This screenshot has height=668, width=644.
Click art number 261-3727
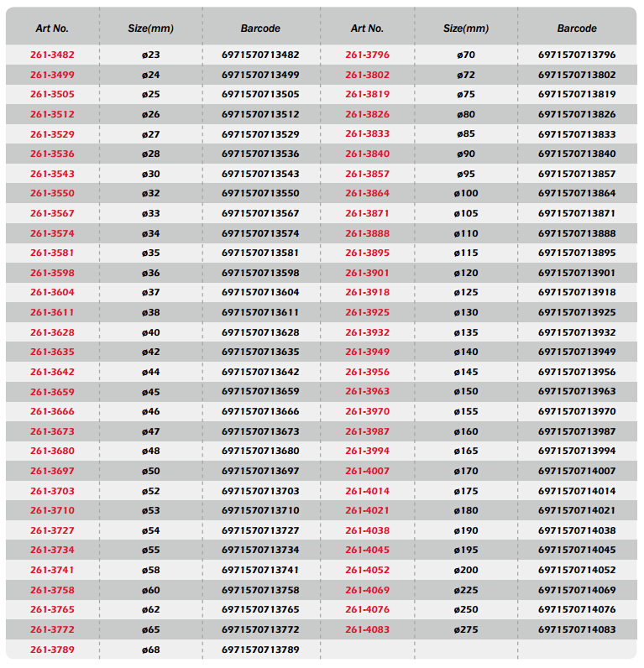[52, 531]
